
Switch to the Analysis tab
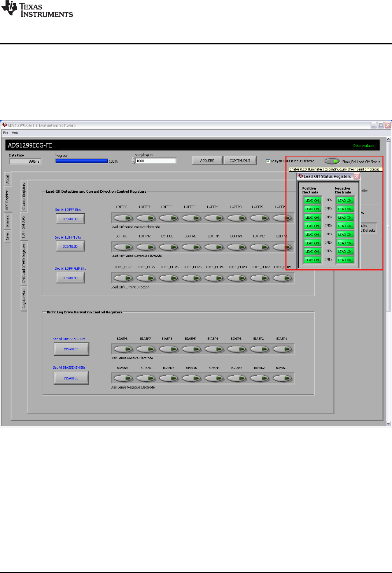(x=7, y=221)
